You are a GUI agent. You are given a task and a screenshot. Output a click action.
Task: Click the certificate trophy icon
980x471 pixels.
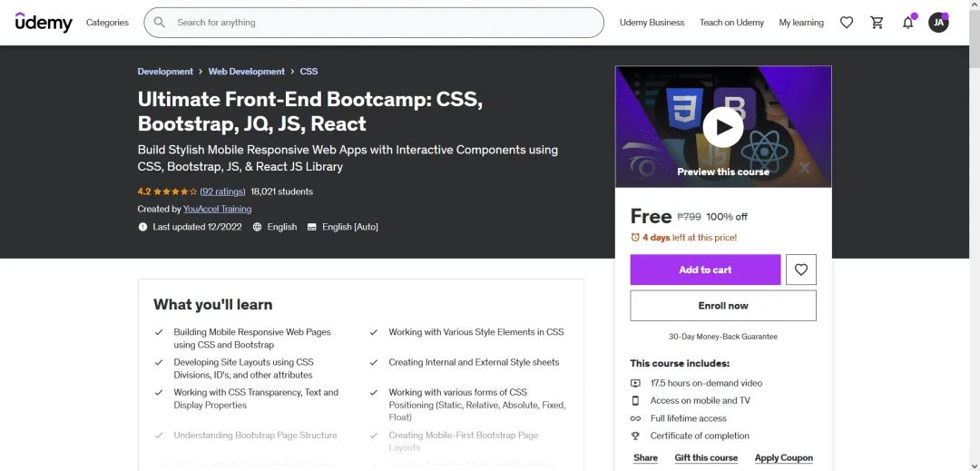635,436
